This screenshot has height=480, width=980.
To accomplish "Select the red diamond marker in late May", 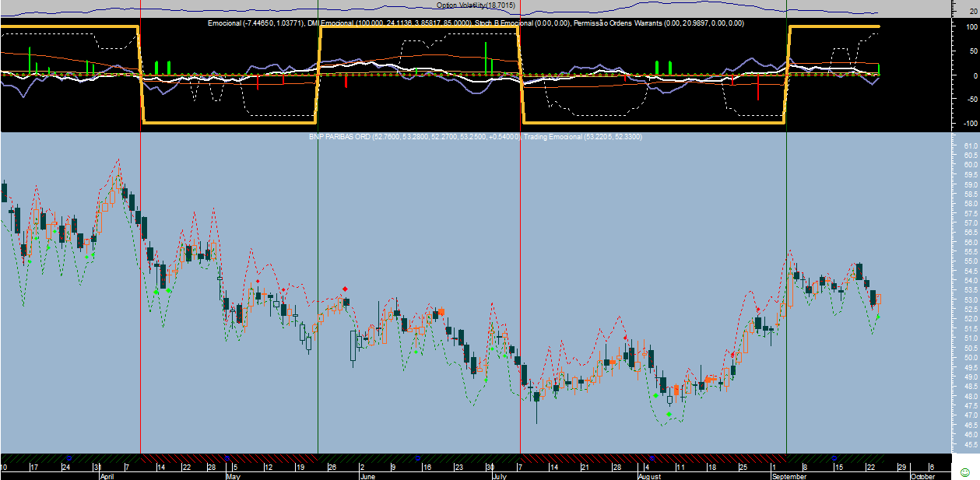I will (x=346, y=289).
